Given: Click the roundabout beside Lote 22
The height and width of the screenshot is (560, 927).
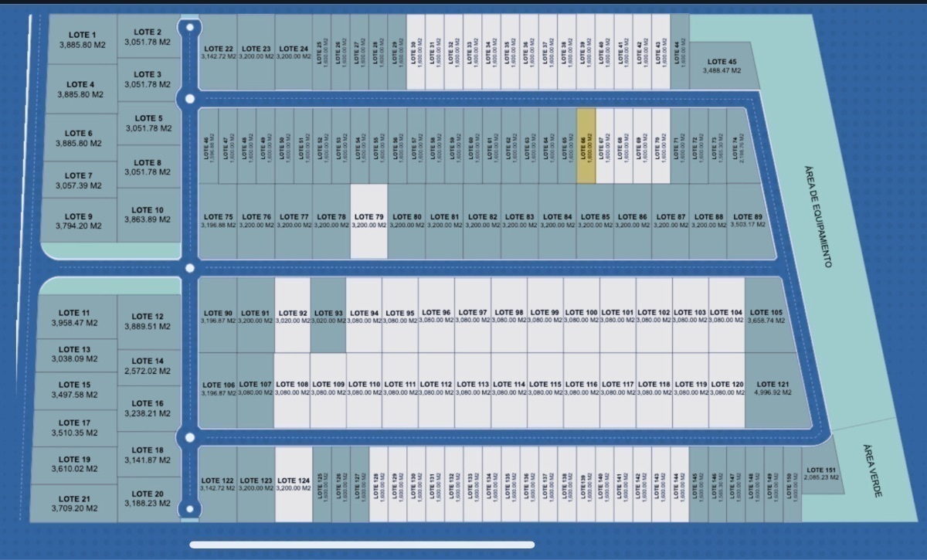Looking at the screenshot, I should [x=188, y=29].
